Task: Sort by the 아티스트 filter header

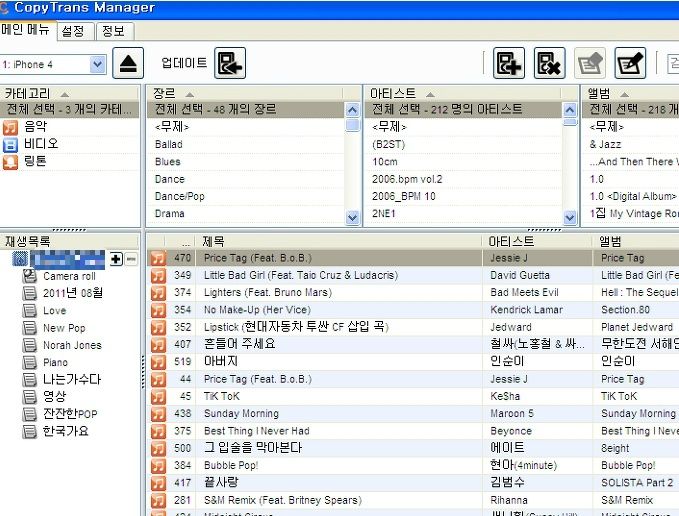Action: (x=462, y=94)
